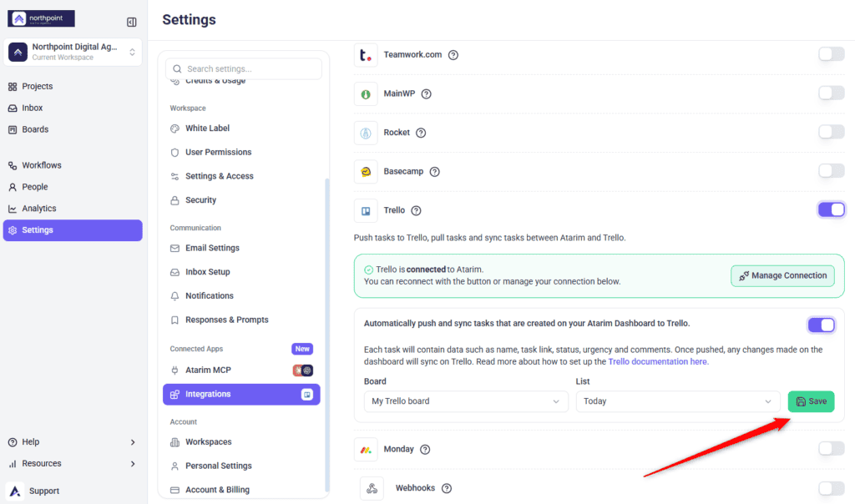The width and height of the screenshot is (855, 504).
Task: Open Workflows in the sidebar
Action: pyautogui.click(x=42, y=165)
